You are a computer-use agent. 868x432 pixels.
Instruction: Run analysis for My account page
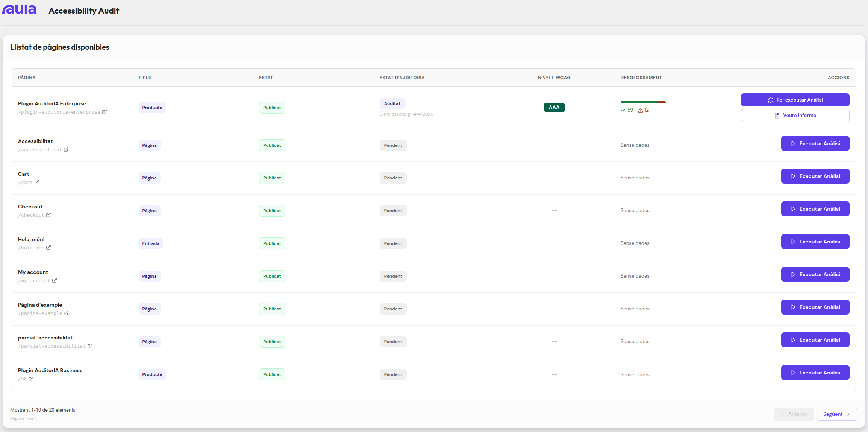[x=815, y=274]
